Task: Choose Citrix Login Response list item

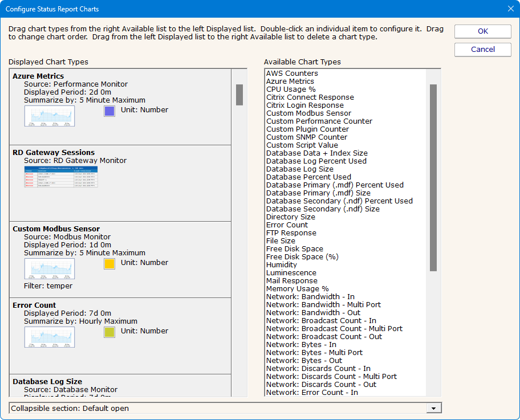Action: (304, 105)
